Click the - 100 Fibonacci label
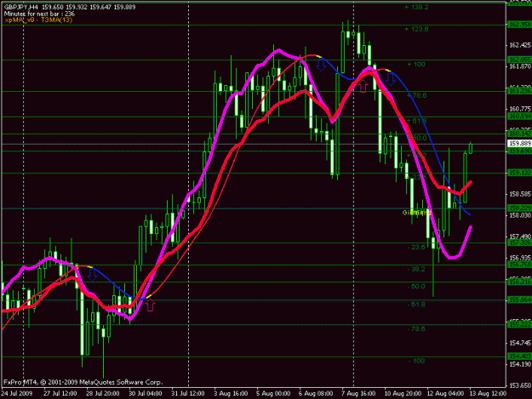 click(x=416, y=361)
